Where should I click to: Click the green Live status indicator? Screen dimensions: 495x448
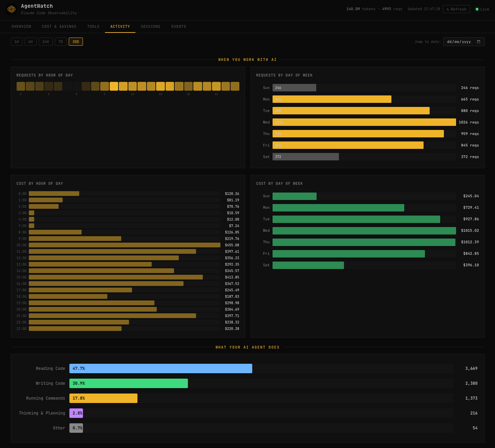coord(477,9)
